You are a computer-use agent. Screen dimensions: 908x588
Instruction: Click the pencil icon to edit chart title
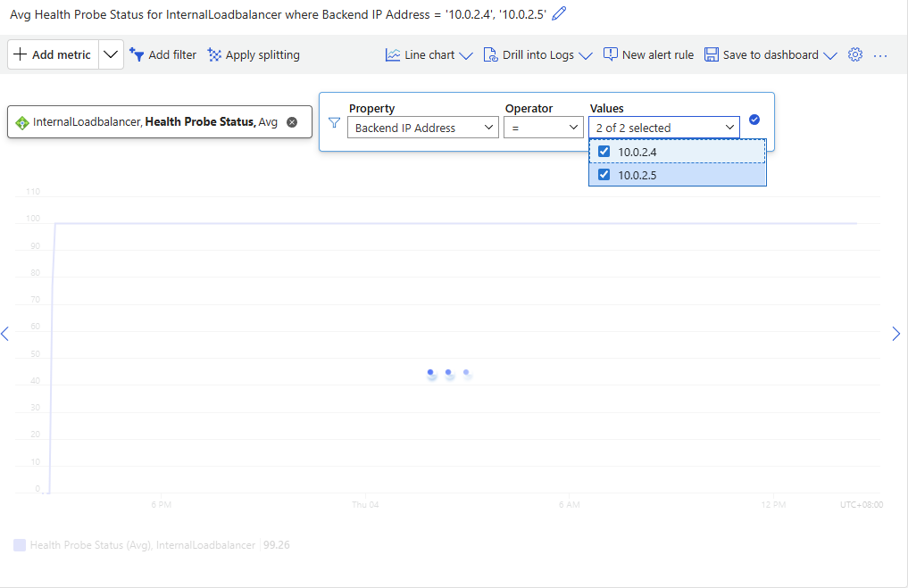[x=560, y=13]
